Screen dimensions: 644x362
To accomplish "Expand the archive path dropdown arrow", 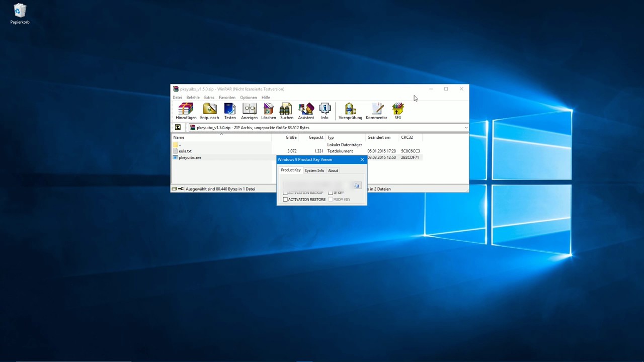I will coord(465,128).
